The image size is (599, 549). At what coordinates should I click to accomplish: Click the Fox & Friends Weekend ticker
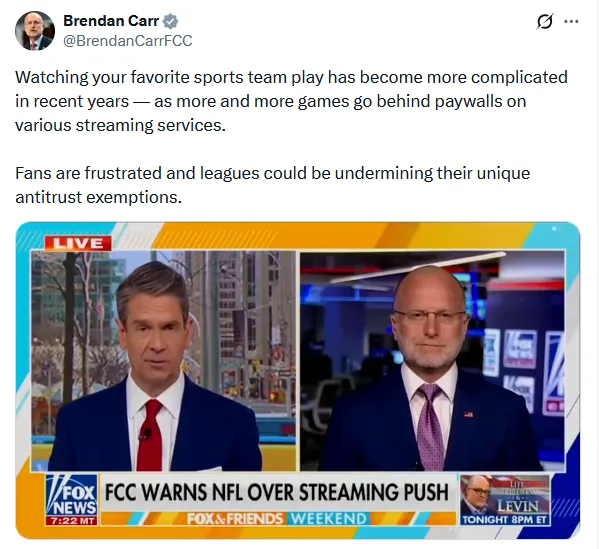coord(277,518)
